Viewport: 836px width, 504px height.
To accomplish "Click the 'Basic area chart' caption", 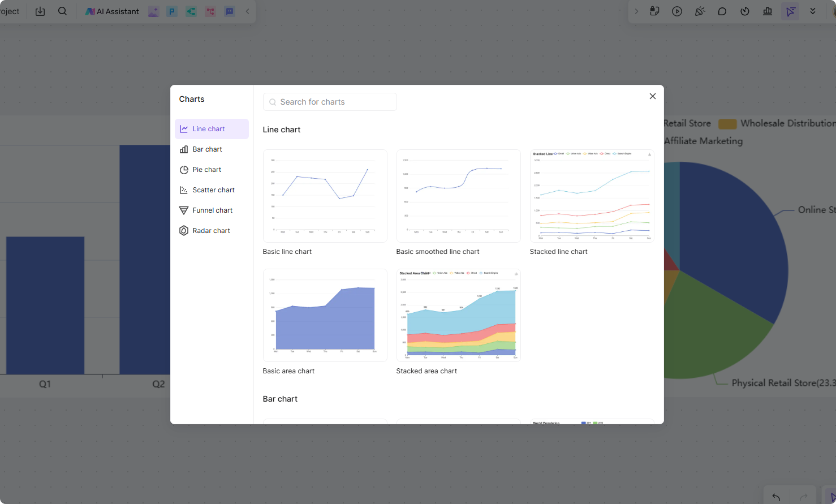I will (x=288, y=371).
